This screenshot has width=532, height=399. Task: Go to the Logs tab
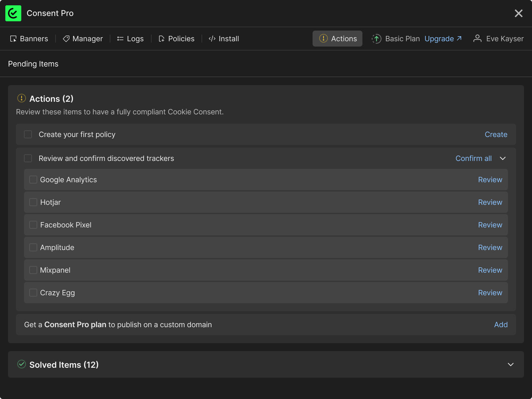click(x=130, y=39)
